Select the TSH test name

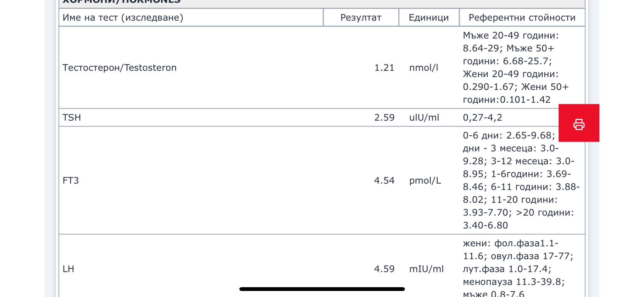[x=72, y=117]
